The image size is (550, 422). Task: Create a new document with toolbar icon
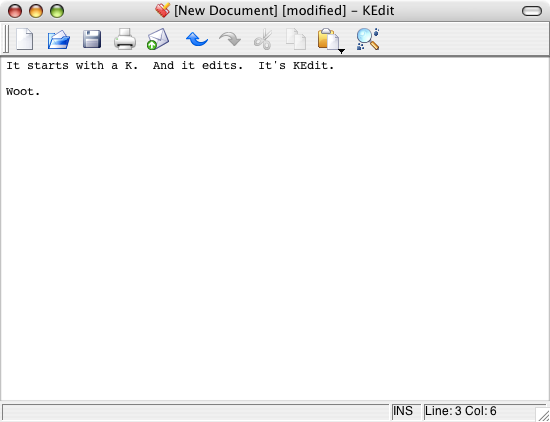tap(25, 39)
